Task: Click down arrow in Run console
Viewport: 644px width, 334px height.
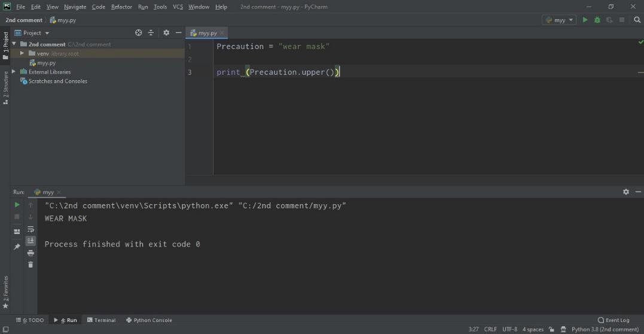Action: (30, 216)
